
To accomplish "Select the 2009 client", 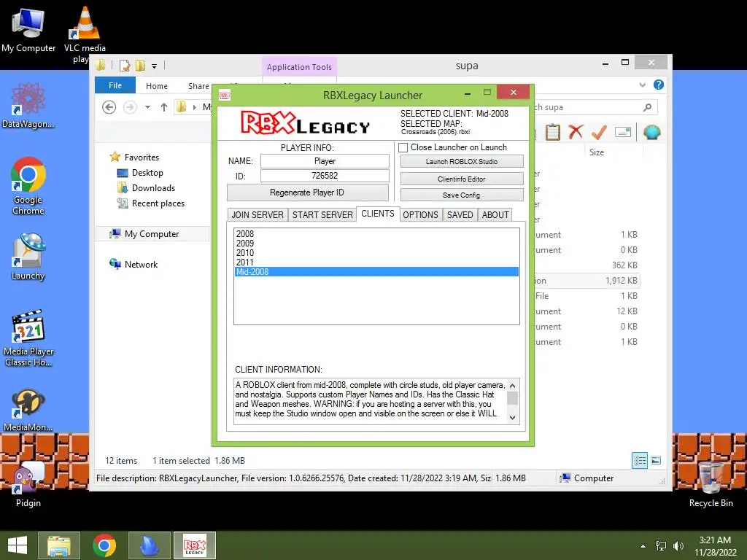I will pyautogui.click(x=376, y=244).
